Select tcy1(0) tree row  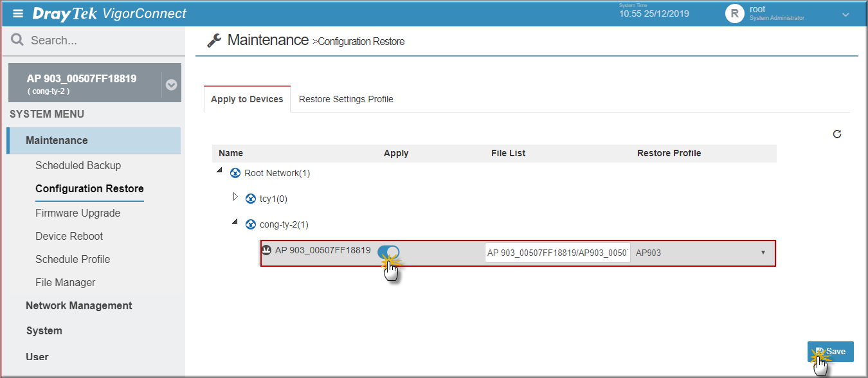point(274,199)
